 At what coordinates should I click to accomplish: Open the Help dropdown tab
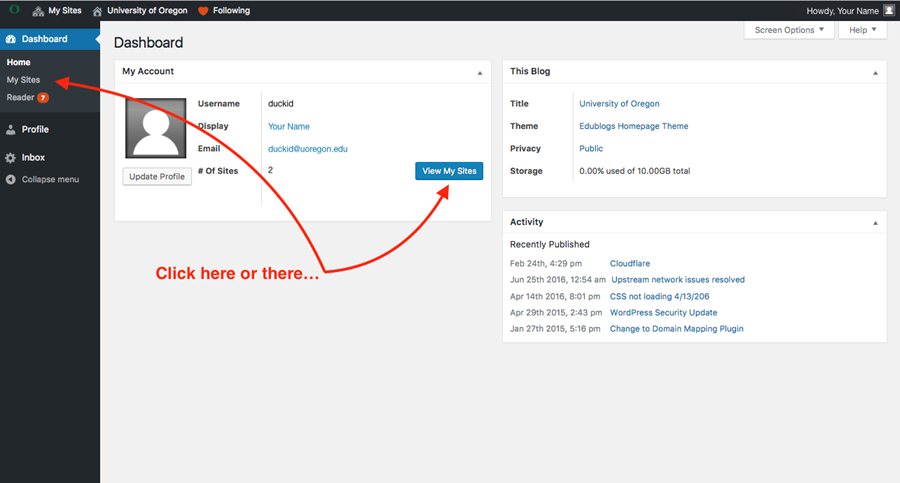[862, 30]
